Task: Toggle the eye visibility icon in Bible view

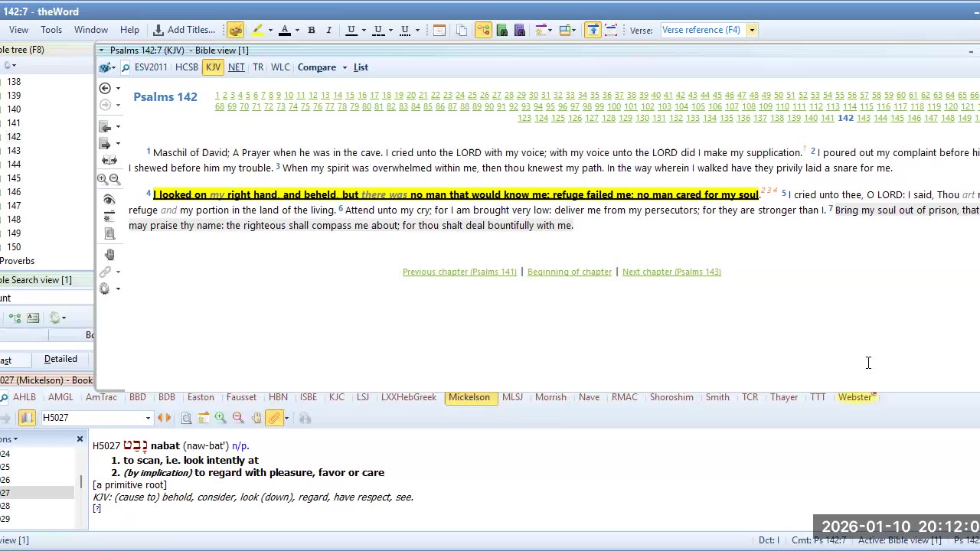Action: (109, 200)
